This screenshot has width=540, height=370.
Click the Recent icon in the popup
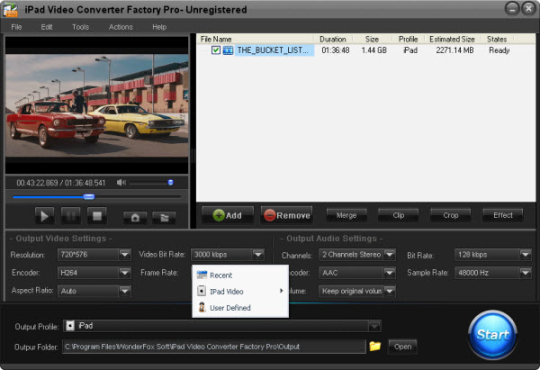click(202, 275)
